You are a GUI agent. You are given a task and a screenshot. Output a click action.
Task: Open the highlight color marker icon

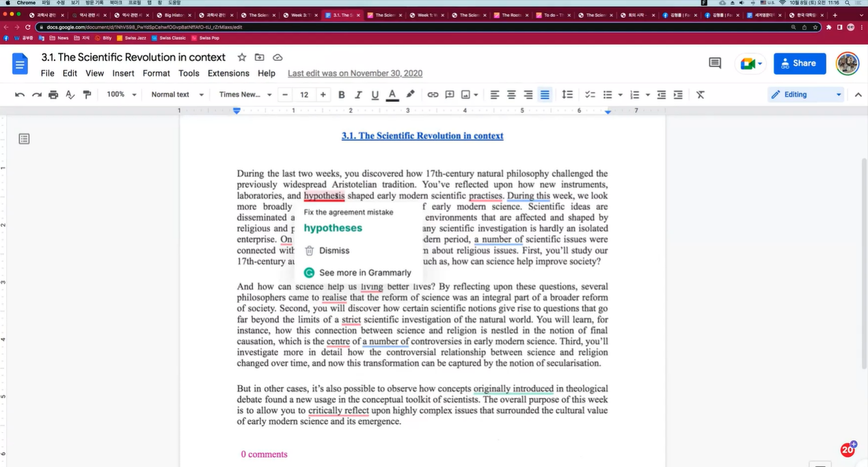(410, 94)
